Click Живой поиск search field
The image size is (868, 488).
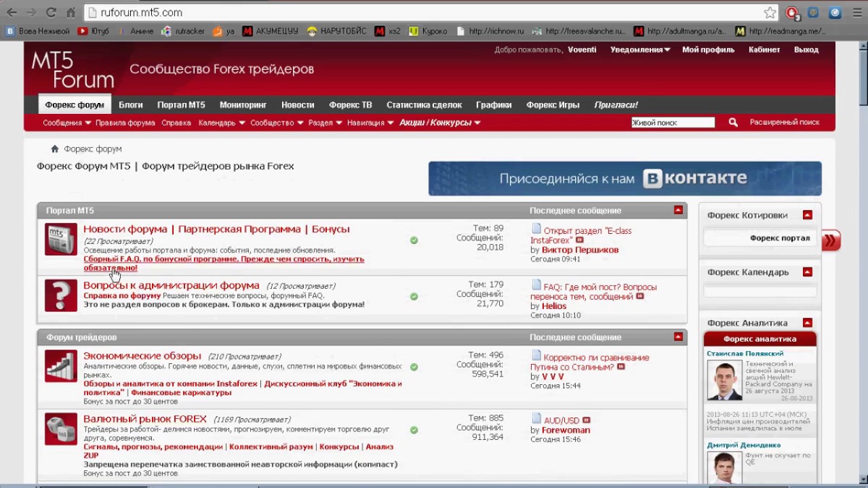tap(673, 123)
